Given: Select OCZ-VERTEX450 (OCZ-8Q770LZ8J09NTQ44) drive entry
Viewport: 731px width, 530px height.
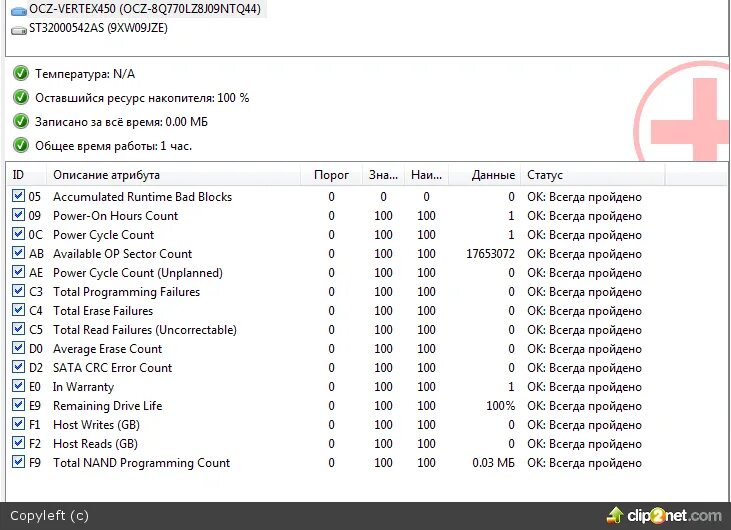Looking at the screenshot, I should pyautogui.click(x=145, y=9).
